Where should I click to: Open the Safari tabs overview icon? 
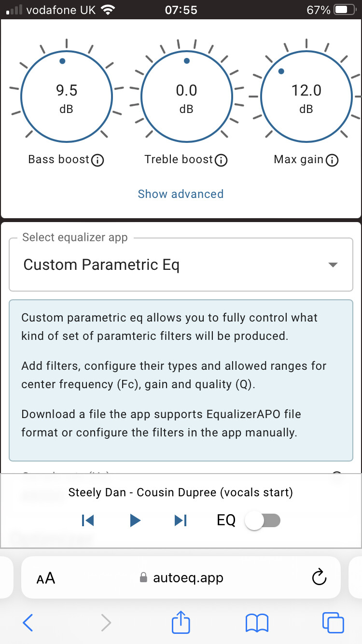tap(333, 623)
